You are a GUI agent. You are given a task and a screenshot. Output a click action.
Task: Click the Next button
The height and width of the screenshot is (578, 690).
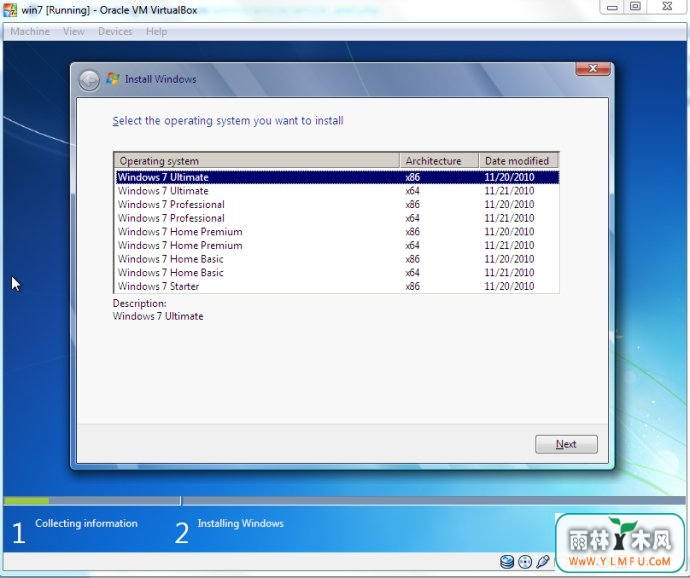click(x=566, y=444)
